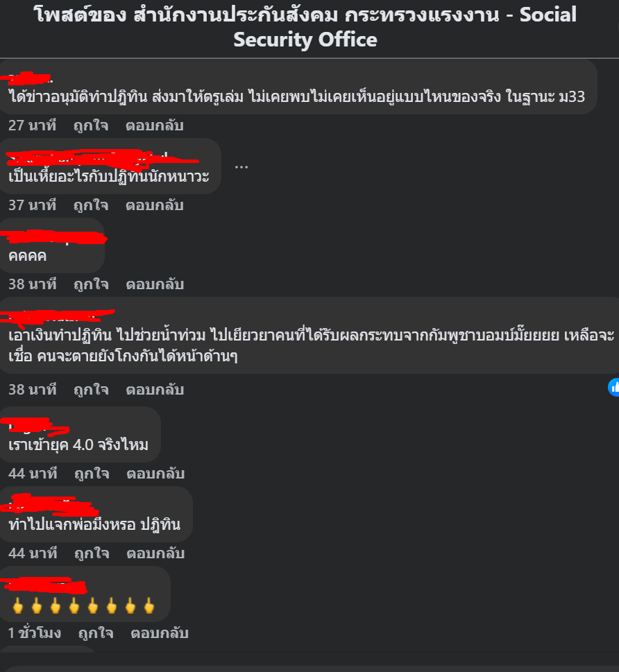The image size is (619, 672).
Task: Open the 1 ชั่วโมง comment timestamp
Action: (x=35, y=633)
